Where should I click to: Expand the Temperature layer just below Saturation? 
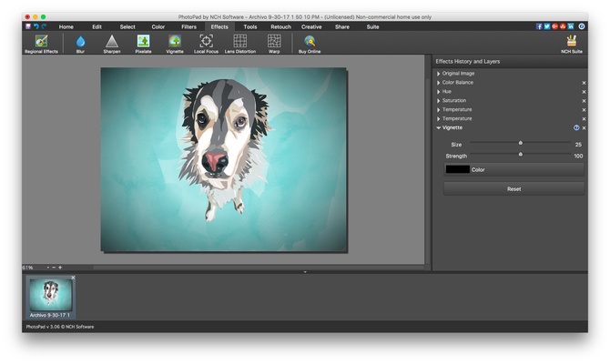tap(439, 110)
